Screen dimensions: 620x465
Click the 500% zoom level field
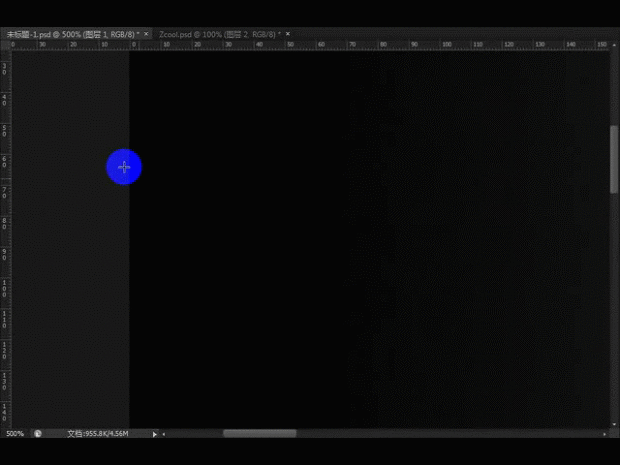(15, 434)
